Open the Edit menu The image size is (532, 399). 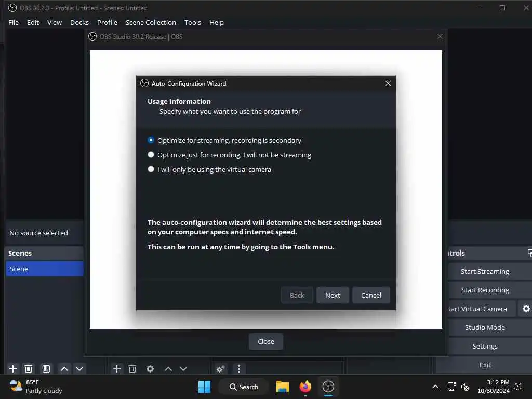(x=33, y=22)
